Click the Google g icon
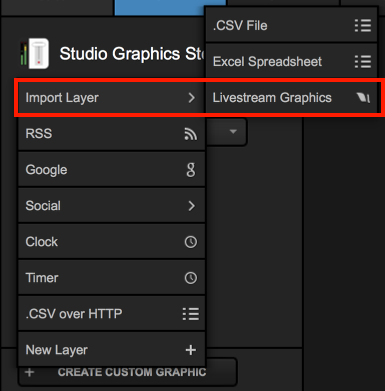 [191, 170]
